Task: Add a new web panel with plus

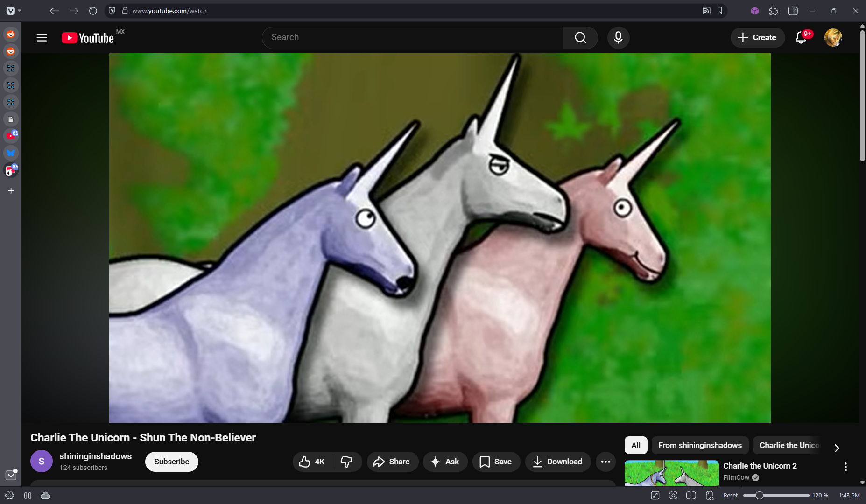Action: pyautogui.click(x=11, y=190)
